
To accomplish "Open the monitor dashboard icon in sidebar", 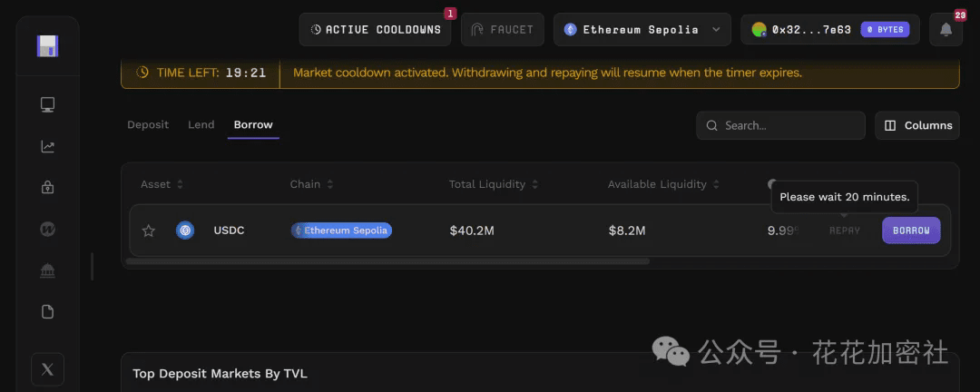I will 48,105.
